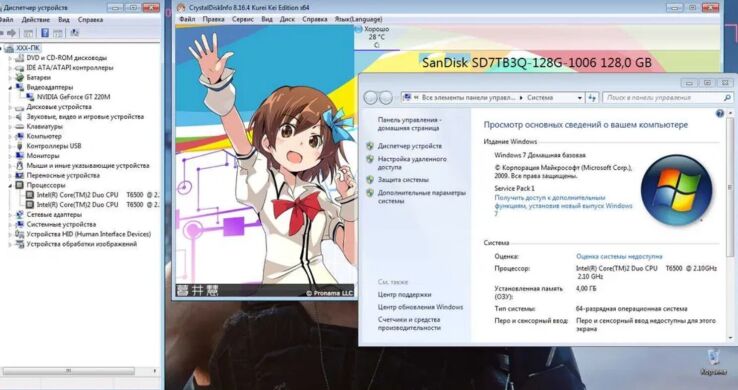Click the XXX-ПК computer root icon
The height and width of the screenshot is (390, 738).
click(9, 48)
